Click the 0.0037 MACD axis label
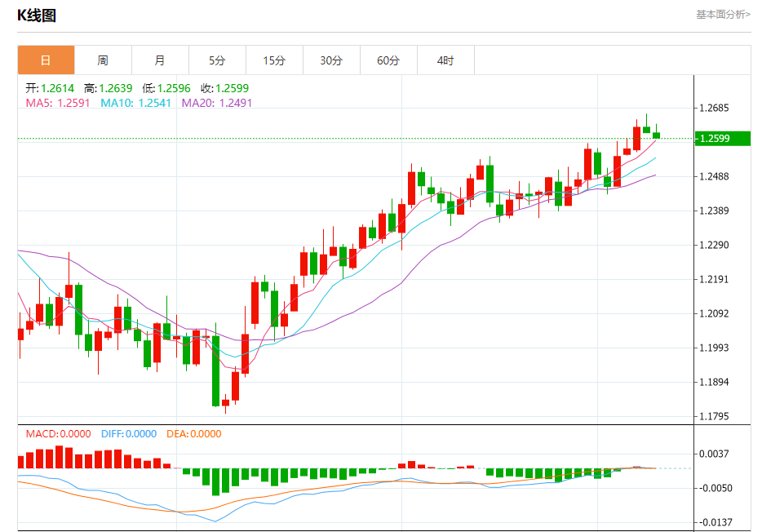Screen dimensions: 762x532 click(714, 454)
